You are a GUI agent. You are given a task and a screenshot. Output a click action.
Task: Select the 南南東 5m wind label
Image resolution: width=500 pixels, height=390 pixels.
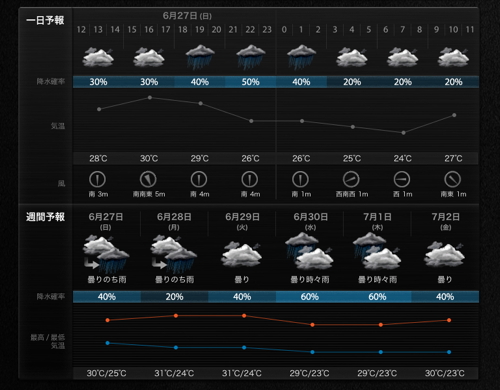[149, 194]
